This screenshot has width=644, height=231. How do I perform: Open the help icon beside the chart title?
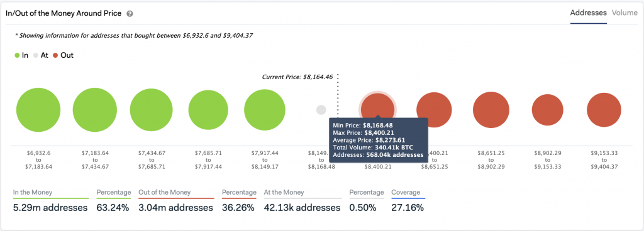click(130, 14)
